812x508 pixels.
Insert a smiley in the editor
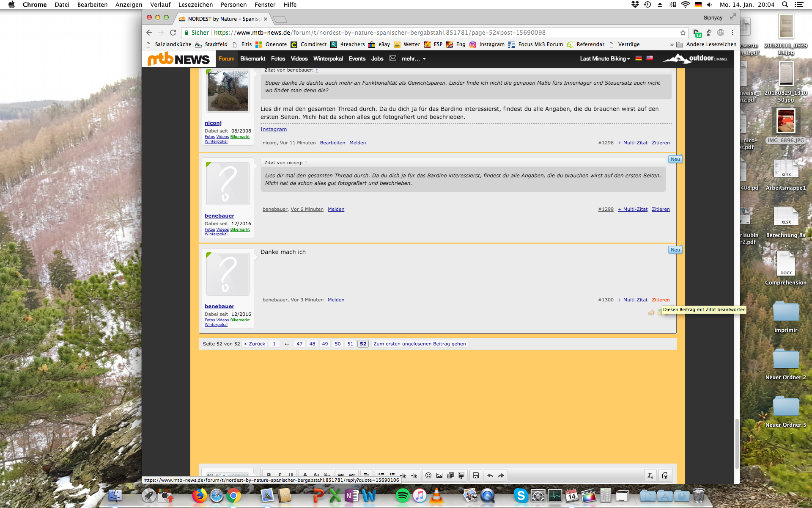tap(428, 475)
